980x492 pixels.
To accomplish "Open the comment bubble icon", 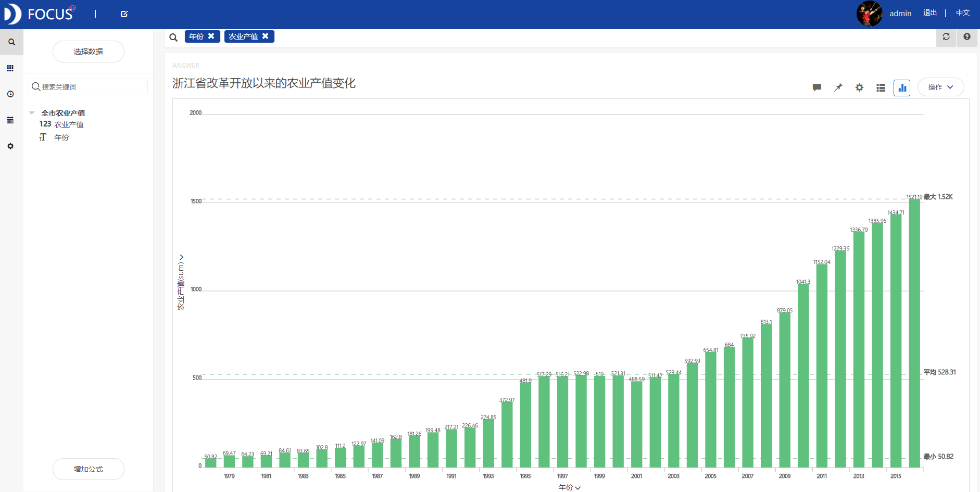I will coord(817,87).
